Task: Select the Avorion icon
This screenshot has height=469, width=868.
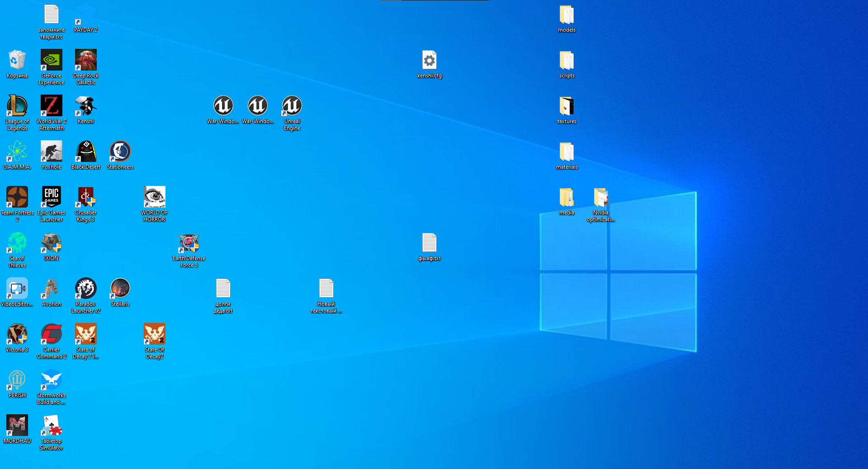Action: (x=52, y=293)
